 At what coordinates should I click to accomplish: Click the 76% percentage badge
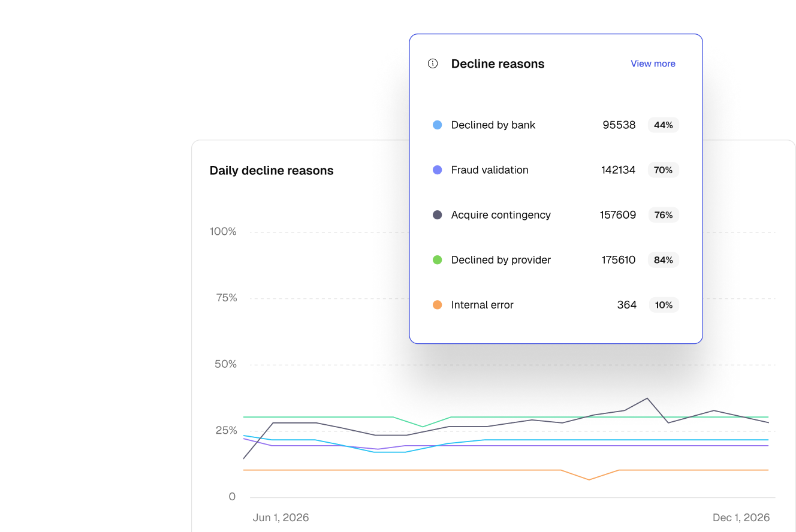[x=664, y=215]
